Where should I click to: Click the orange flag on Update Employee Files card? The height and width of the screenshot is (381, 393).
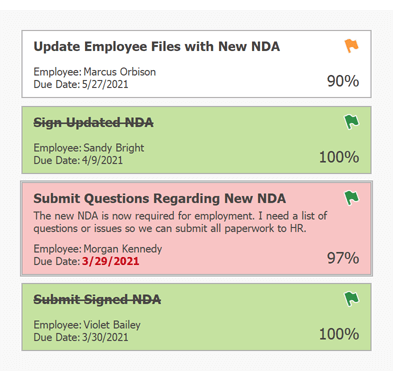point(351,46)
